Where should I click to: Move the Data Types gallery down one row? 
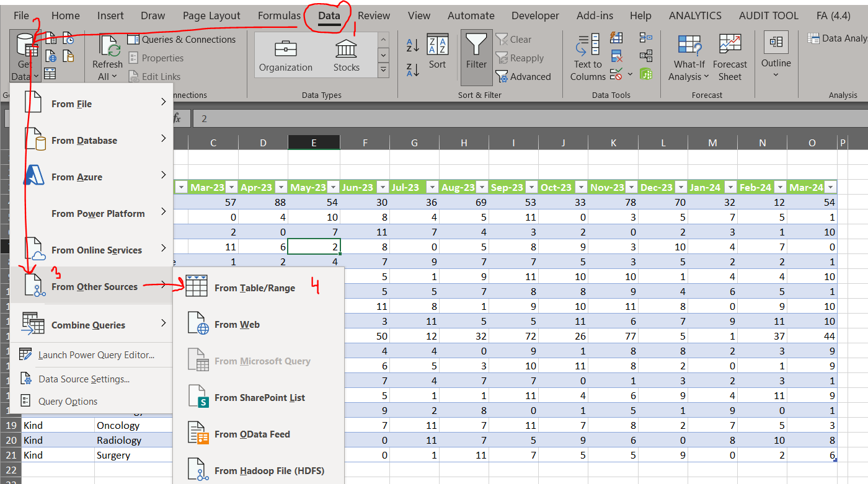(383, 55)
